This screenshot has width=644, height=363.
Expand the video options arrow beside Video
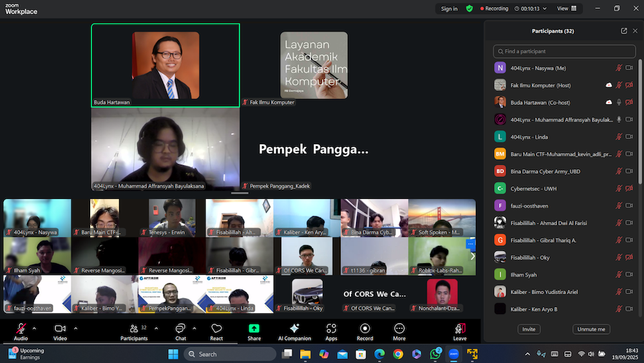pyautogui.click(x=75, y=328)
